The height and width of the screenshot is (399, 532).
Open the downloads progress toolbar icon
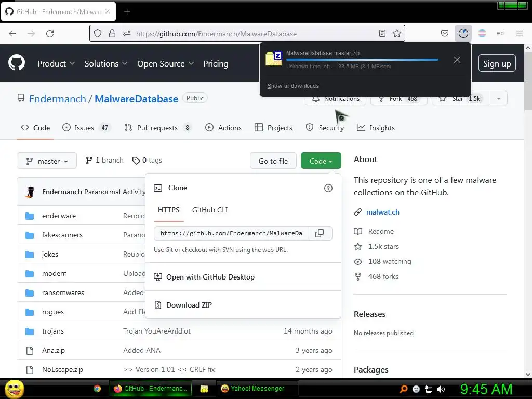pos(463,34)
